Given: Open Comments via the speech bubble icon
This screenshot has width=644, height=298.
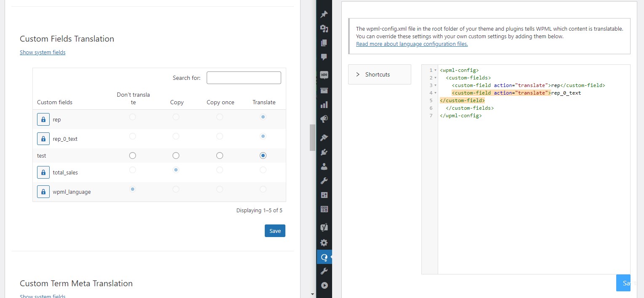Looking at the screenshot, I should click(324, 57).
